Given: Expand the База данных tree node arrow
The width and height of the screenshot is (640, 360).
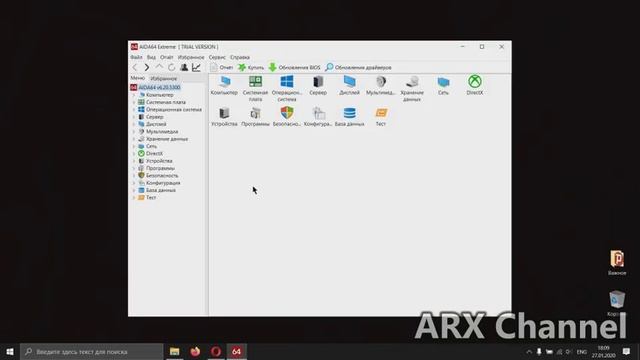Looking at the screenshot, I should [134, 190].
